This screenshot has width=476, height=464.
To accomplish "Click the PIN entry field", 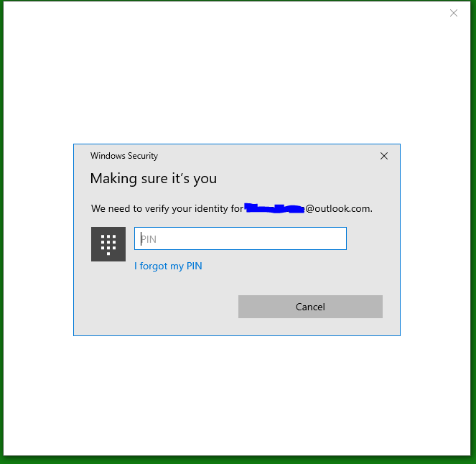I will [240, 238].
